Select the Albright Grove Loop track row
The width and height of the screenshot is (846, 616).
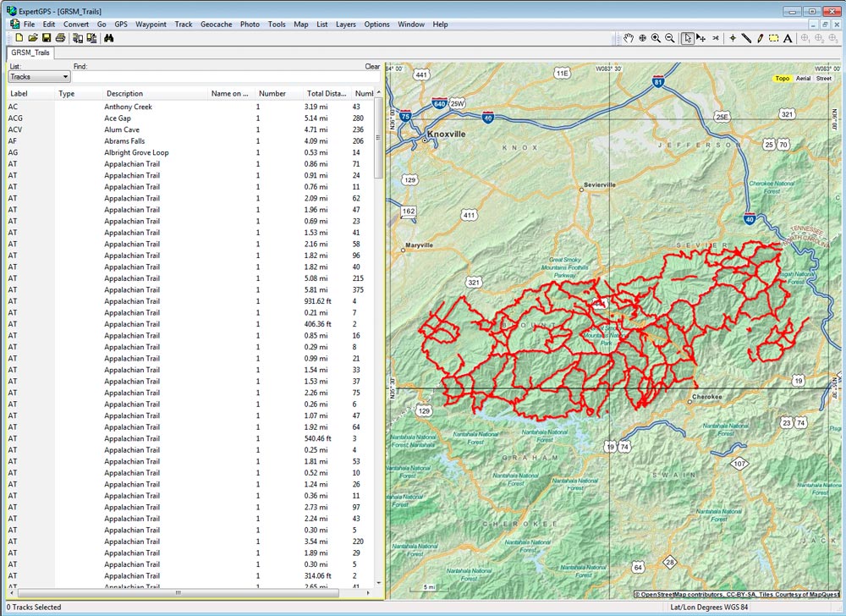190,152
